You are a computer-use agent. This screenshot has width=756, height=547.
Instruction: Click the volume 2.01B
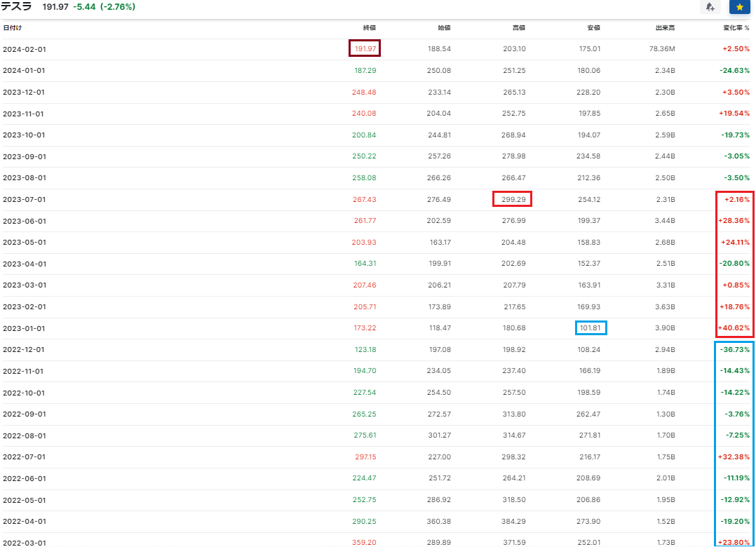tap(665, 478)
